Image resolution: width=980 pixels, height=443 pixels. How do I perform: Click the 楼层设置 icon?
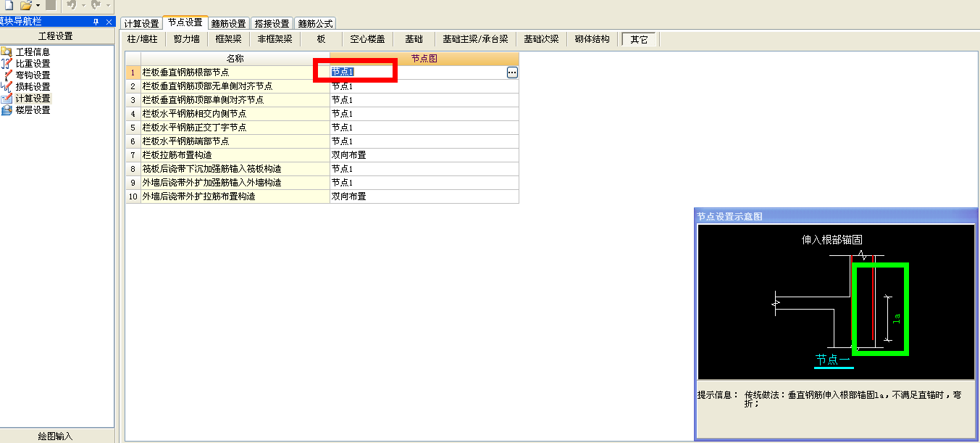click(x=7, y=110)
